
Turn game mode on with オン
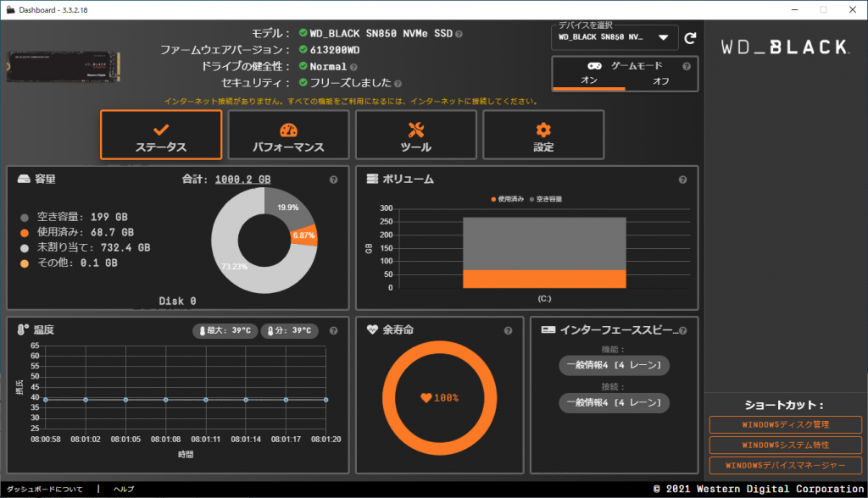point(589,80)
